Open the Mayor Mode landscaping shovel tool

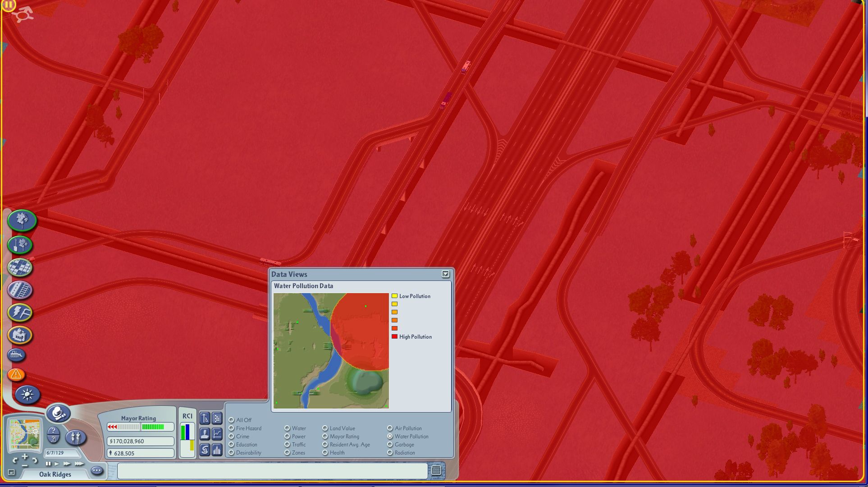pos(20,245)
